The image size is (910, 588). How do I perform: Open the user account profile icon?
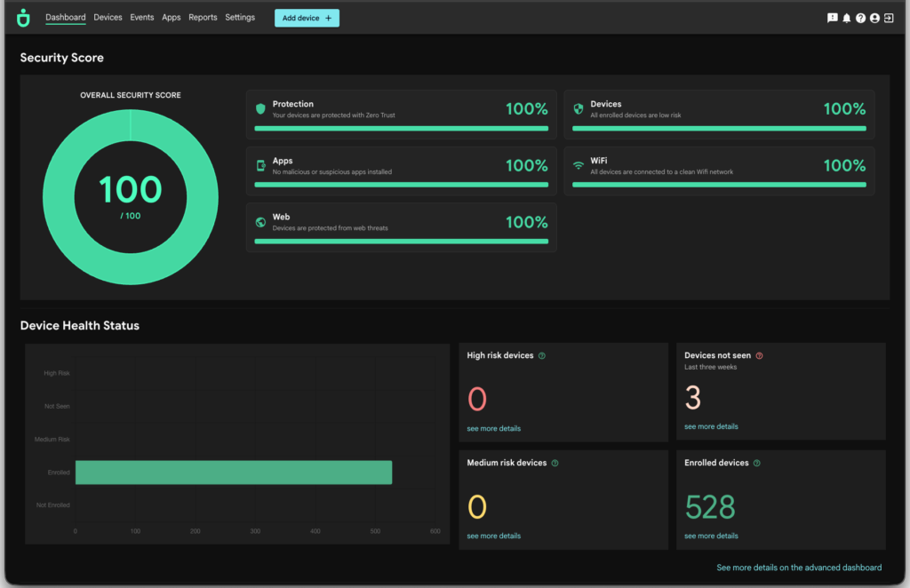click(874, 18)
